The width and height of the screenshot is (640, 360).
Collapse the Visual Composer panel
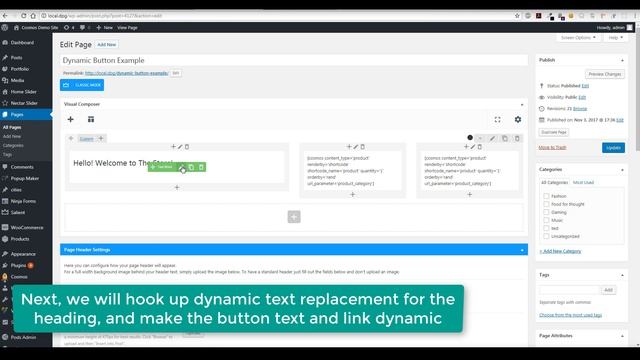(x=522, y=105)
